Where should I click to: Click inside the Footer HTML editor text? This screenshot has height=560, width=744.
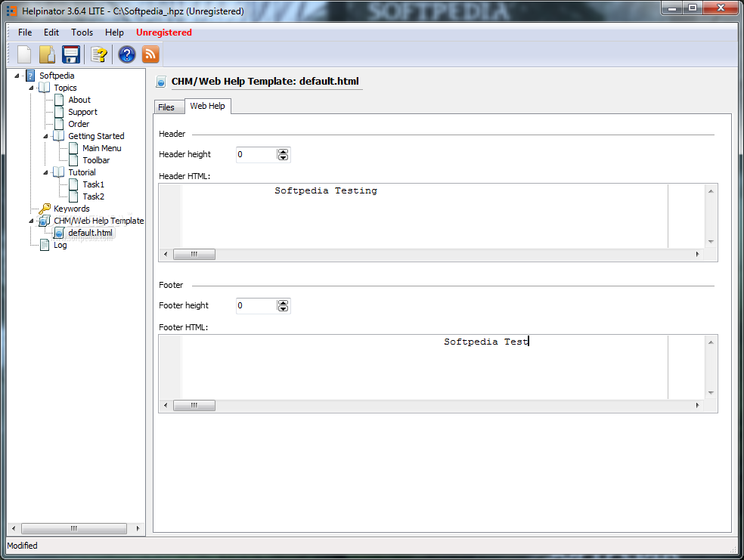[x=486, y=342]
